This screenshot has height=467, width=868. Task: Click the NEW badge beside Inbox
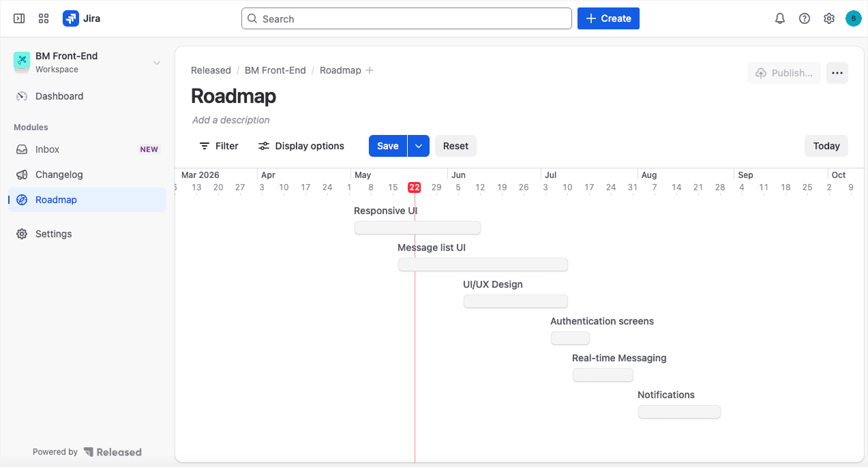coord(149,149)
